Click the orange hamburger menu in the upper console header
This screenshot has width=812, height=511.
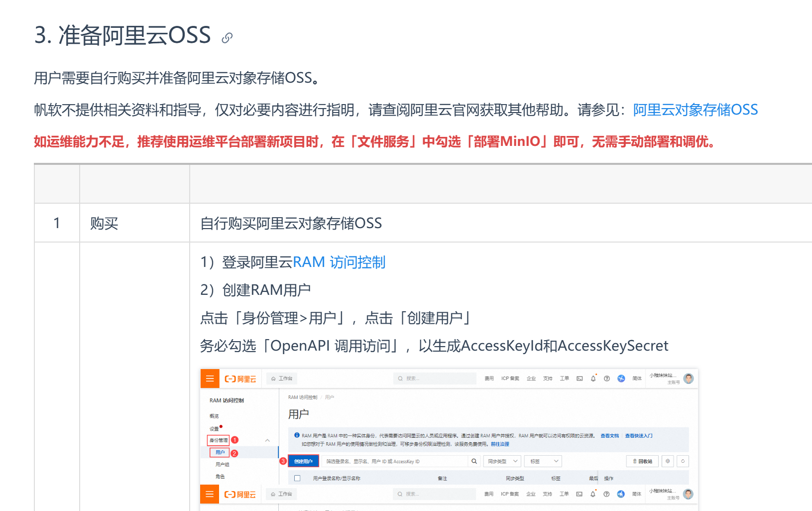(210, 379)
